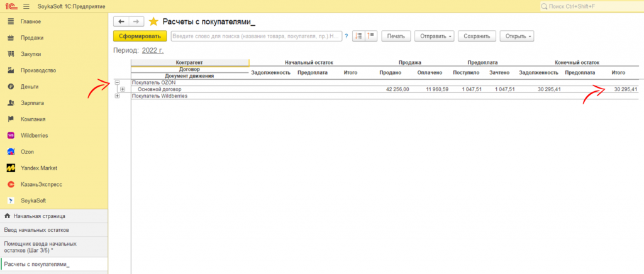Expand the Основной договор row
The image size is (644, 274).
[x=123, y=89]
